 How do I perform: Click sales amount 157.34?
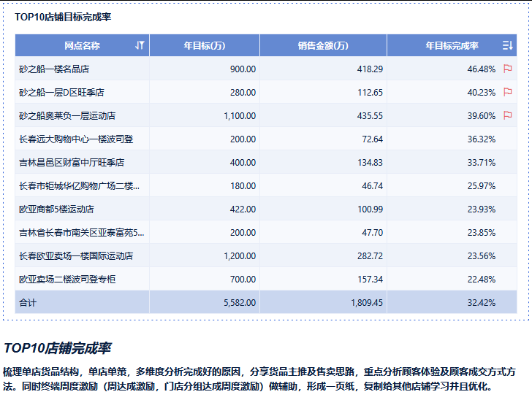click(370, 280)
